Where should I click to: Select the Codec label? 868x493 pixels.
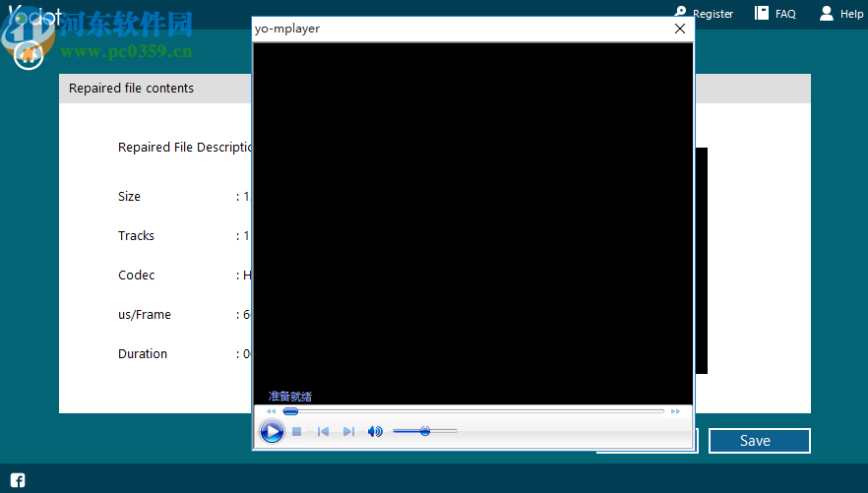point(136,275)
